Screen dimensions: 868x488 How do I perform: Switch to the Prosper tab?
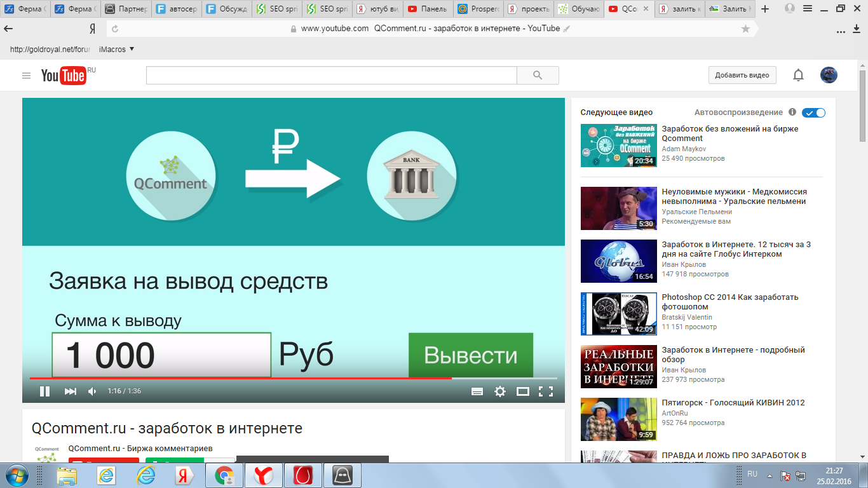point(478,9)
